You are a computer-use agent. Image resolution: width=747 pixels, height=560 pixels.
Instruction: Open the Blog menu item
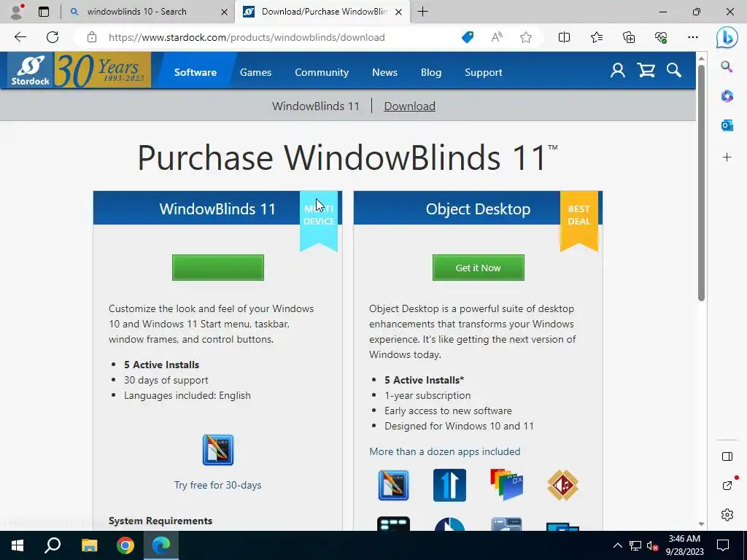(x=430, y=72)
